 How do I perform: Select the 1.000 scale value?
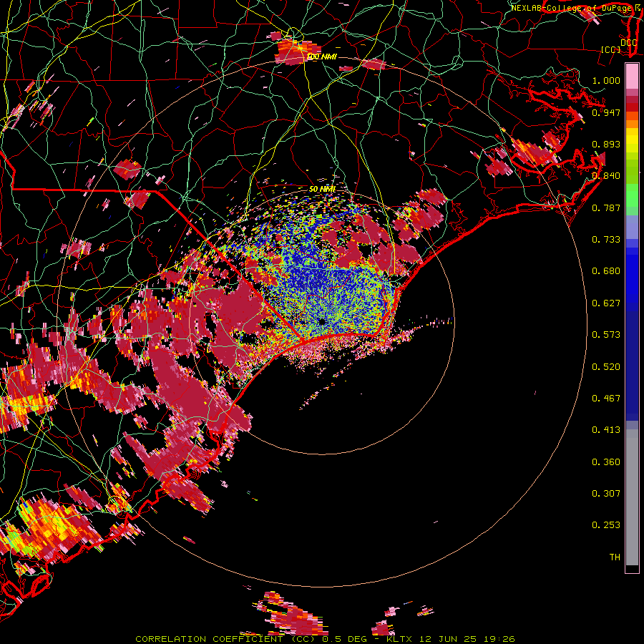click(x=606, y=80)
